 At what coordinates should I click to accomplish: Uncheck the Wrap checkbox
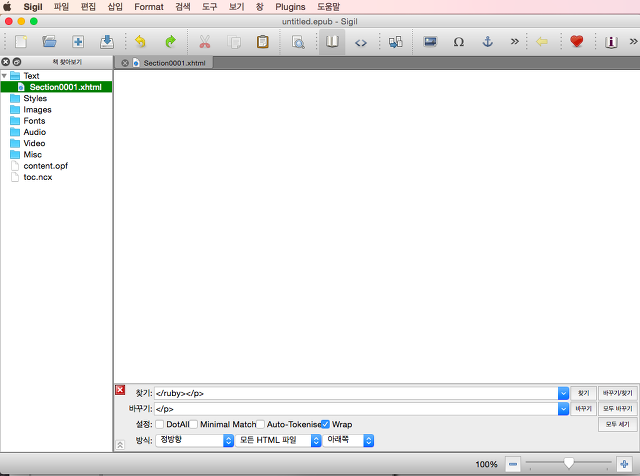click(x=325, y=425)
